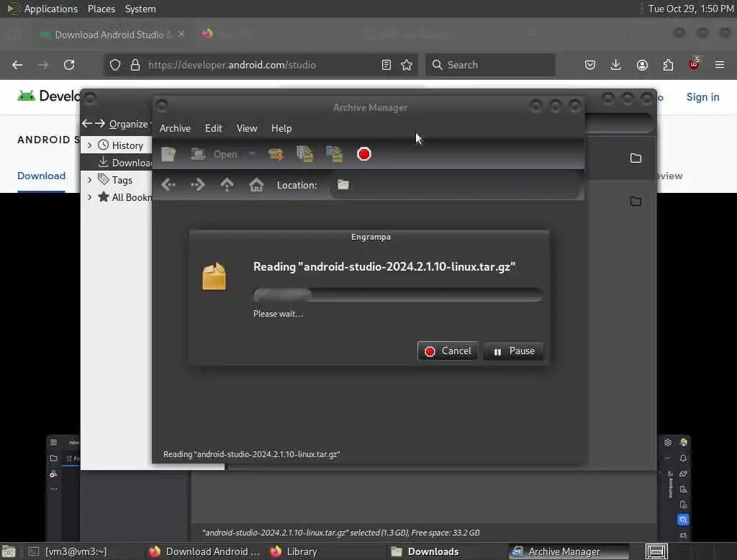
Task: Click the Firefox account icon
Action: [642, 65]
